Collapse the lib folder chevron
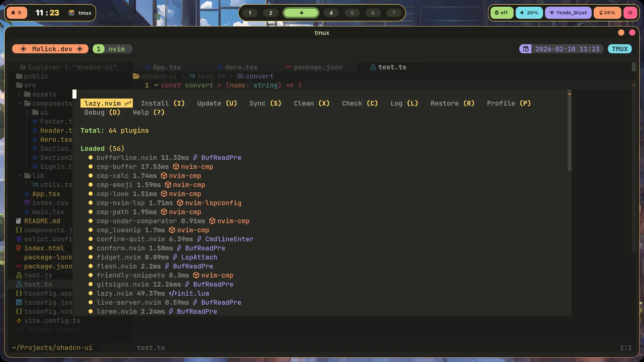This screenshot has width=644, height=362. [x=19, y=176]
